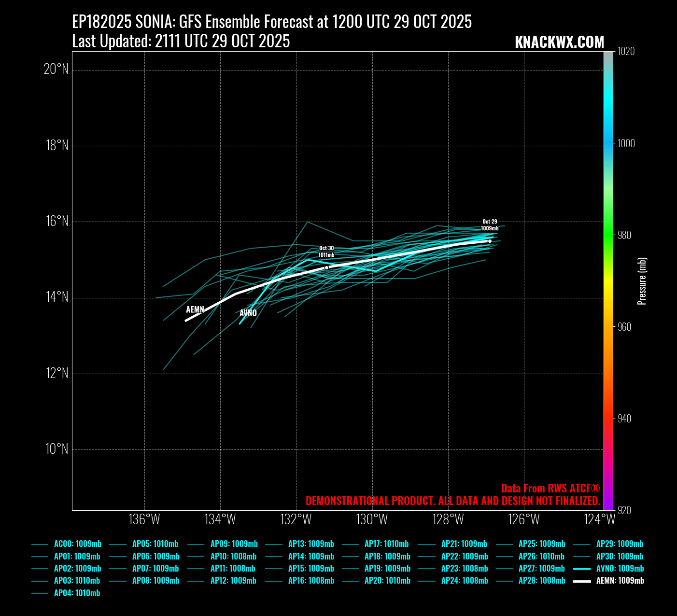Click the AVNO track label on map

[248, 313]
